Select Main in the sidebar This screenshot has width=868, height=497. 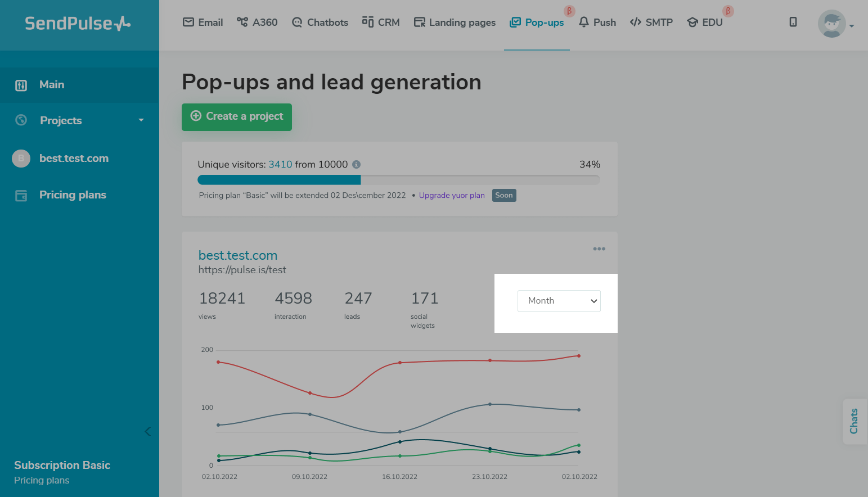[79, 85]
